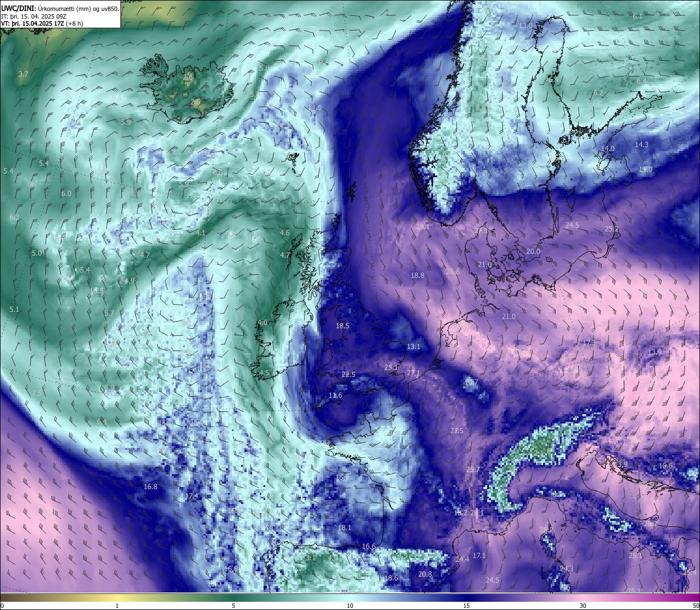Click the '18.8' value over the North Sea
The width and height of the screenshot is (700, 610).
[418, 276]
